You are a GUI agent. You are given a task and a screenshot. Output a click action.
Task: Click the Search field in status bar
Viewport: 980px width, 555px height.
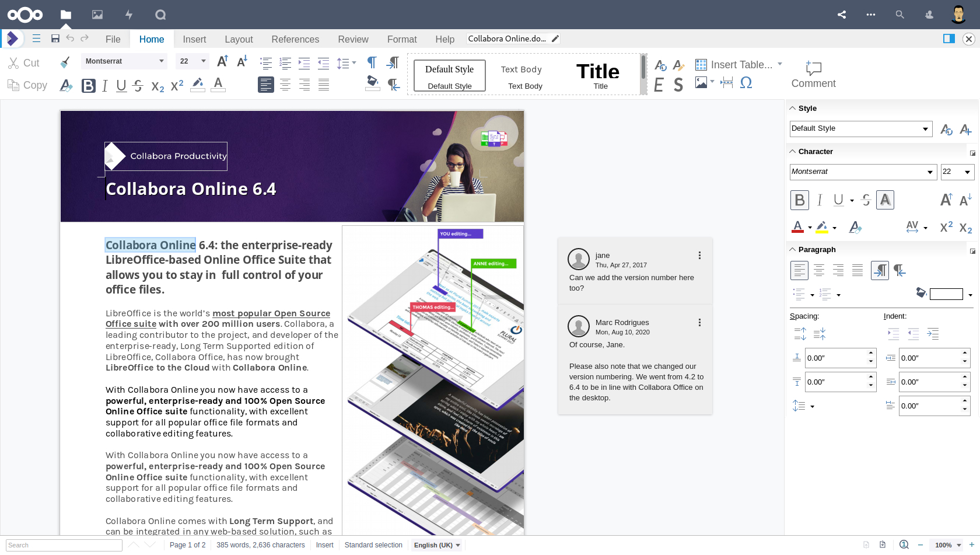point(64,545)
